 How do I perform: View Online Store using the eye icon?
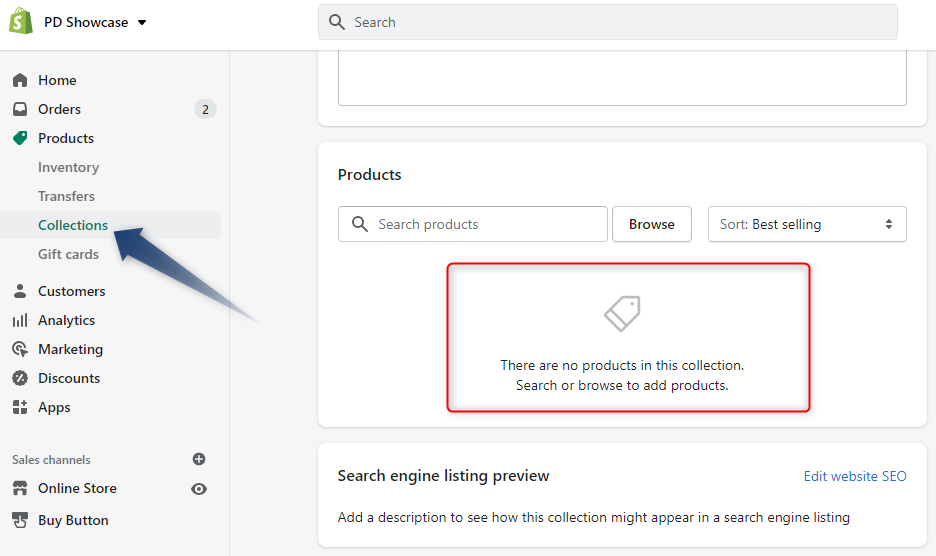tap(199, 488)
